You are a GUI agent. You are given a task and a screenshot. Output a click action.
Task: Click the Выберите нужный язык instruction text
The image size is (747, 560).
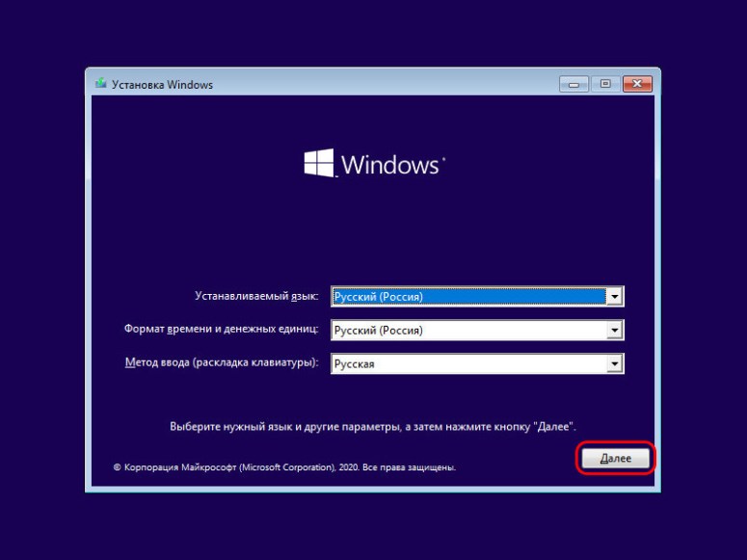pos(372,426)
